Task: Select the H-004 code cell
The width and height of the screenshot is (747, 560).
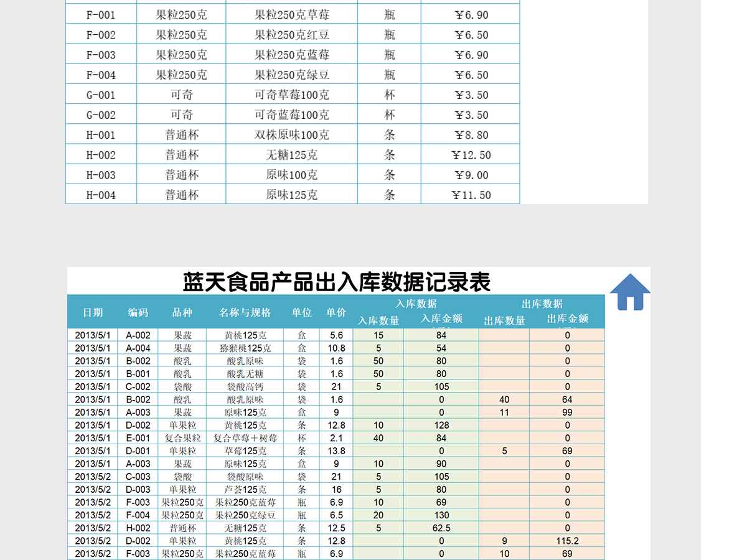Action: tap(101, 195)
